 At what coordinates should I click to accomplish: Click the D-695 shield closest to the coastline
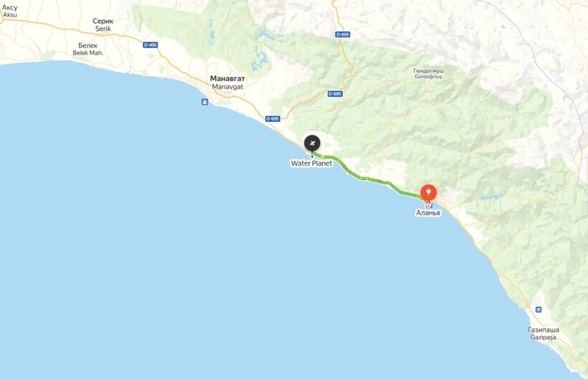(x=272, y=119)
